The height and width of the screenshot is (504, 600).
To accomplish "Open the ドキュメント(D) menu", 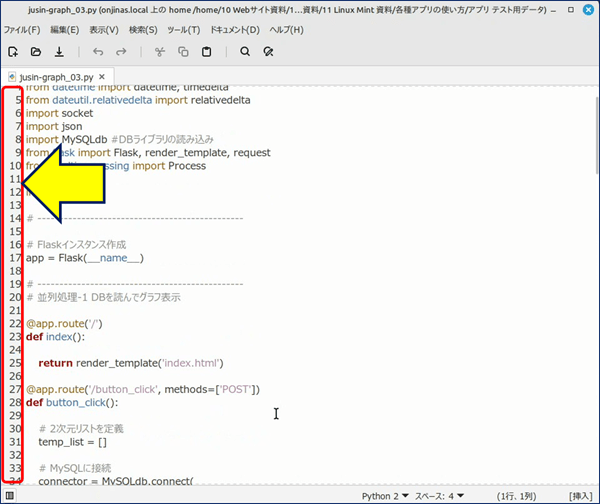I will coord(235,30).
